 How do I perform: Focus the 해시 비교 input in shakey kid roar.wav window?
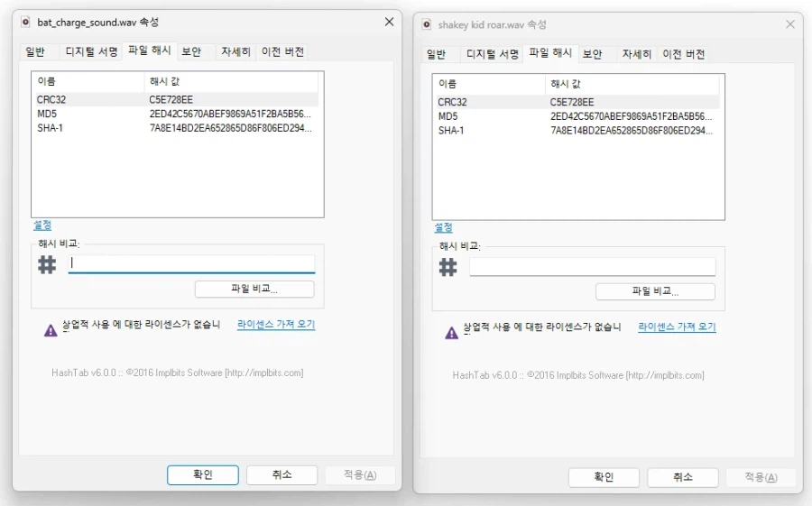pyautogui.click(x=593, y=267)
